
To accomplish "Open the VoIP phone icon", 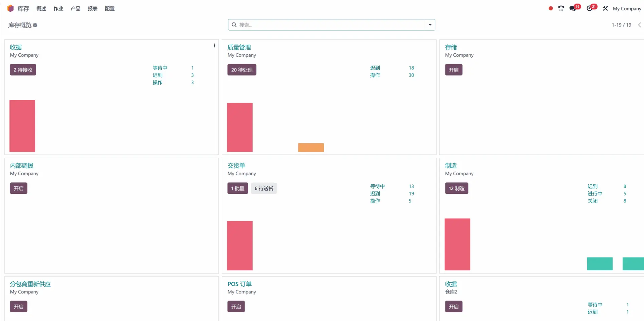I will coord(561,8).
